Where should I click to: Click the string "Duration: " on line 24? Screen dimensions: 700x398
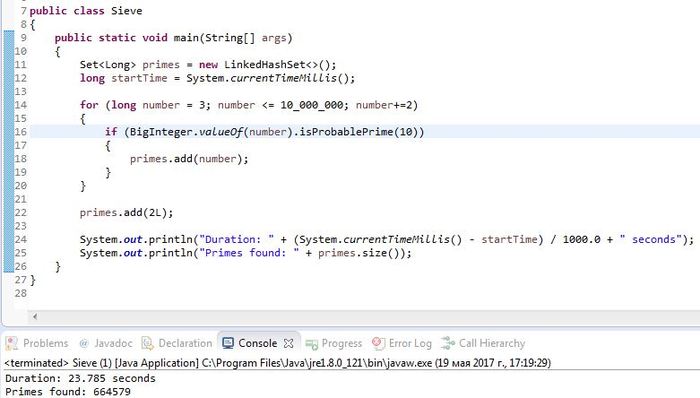point(237,240)
